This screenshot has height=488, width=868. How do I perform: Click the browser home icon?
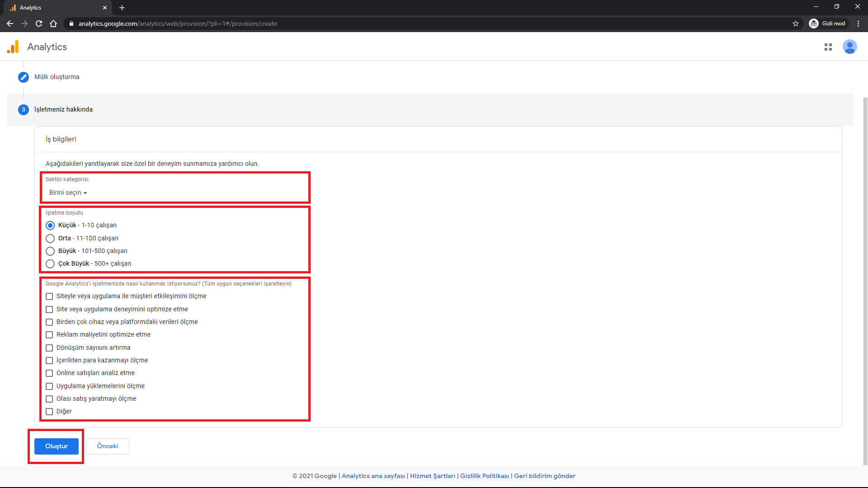pyautogui.click(x=53, y=23)
